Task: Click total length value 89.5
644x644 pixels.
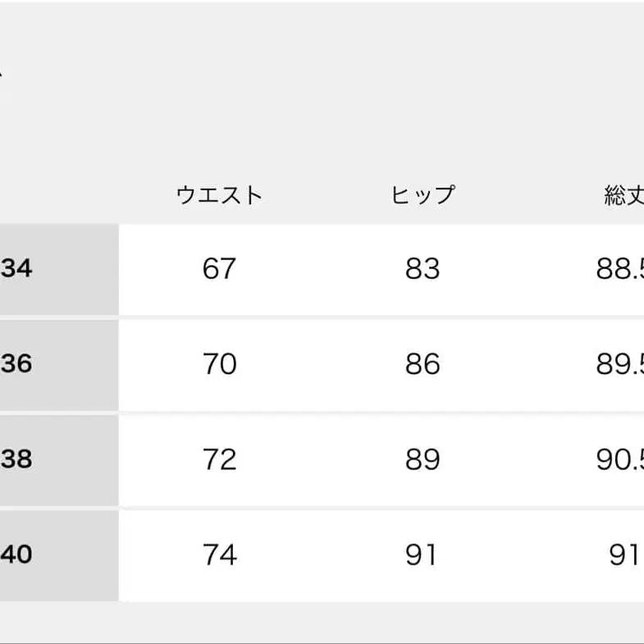Action: (x=620, y=364)
